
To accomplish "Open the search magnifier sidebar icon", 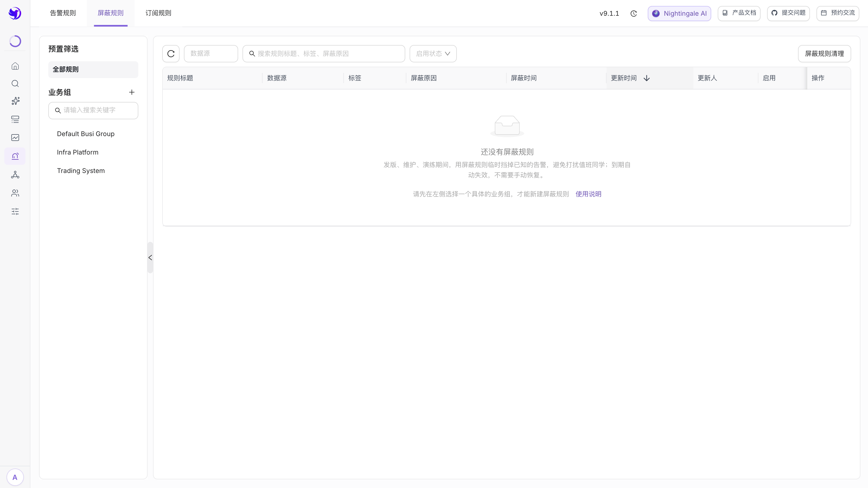I will [15, 84].
